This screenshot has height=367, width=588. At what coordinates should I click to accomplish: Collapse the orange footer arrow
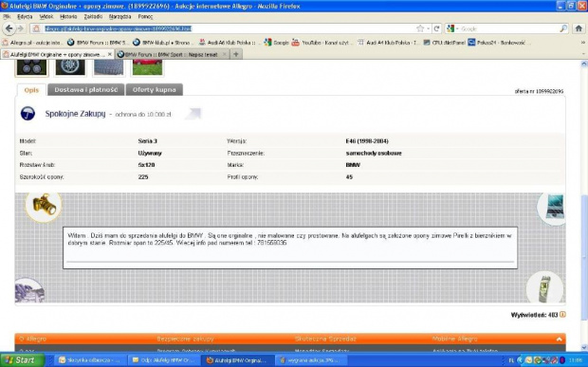point(560,339)
